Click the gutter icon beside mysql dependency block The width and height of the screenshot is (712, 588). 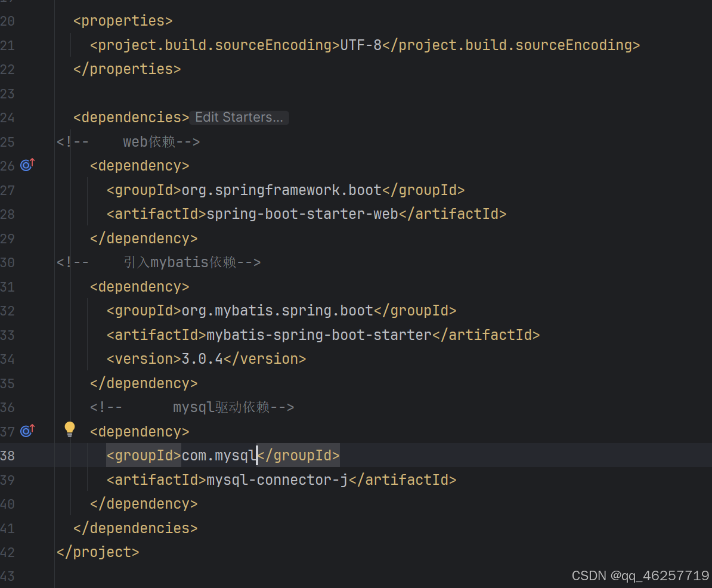coord(27,431)
